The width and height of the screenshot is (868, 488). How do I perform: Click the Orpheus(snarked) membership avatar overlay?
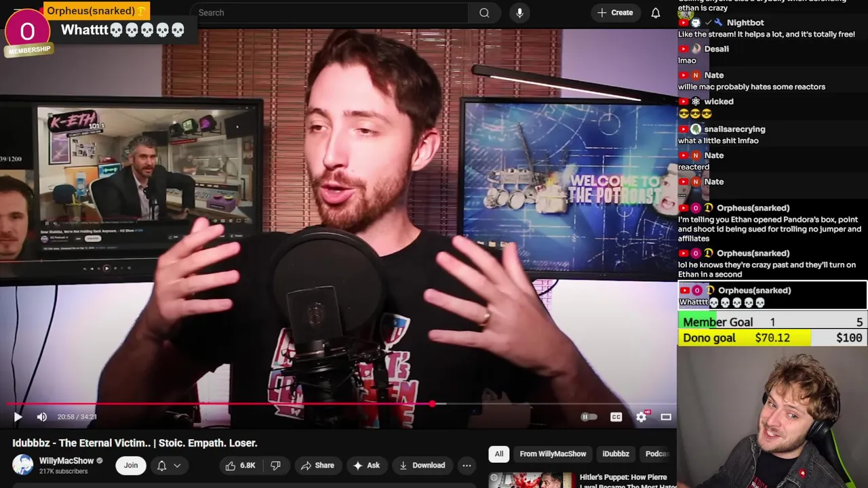click(27, 32)
